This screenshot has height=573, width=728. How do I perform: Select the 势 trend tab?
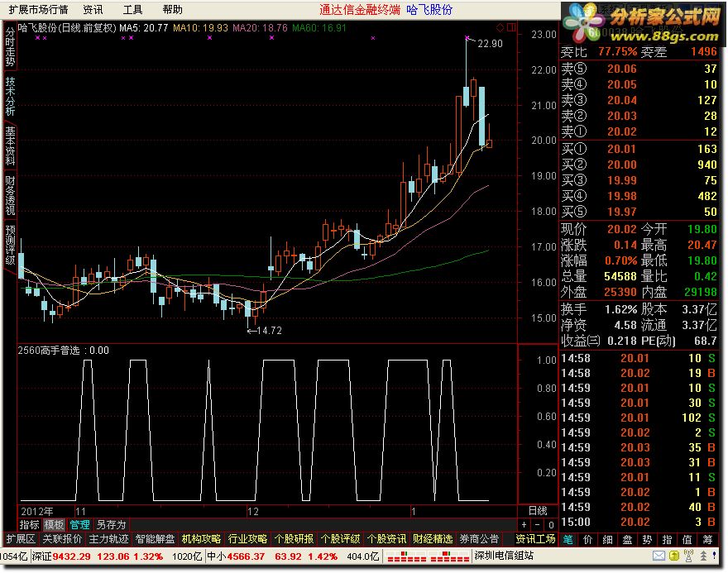coord(647,540)
